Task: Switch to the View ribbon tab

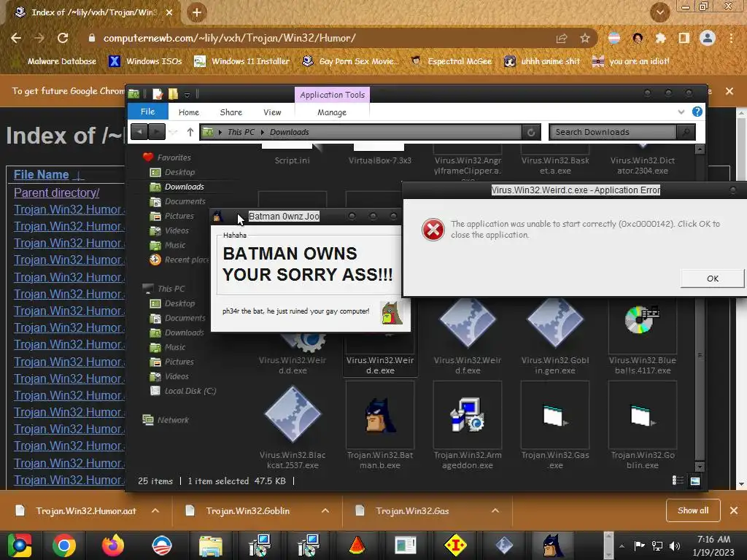Action: tap(272, 112)
